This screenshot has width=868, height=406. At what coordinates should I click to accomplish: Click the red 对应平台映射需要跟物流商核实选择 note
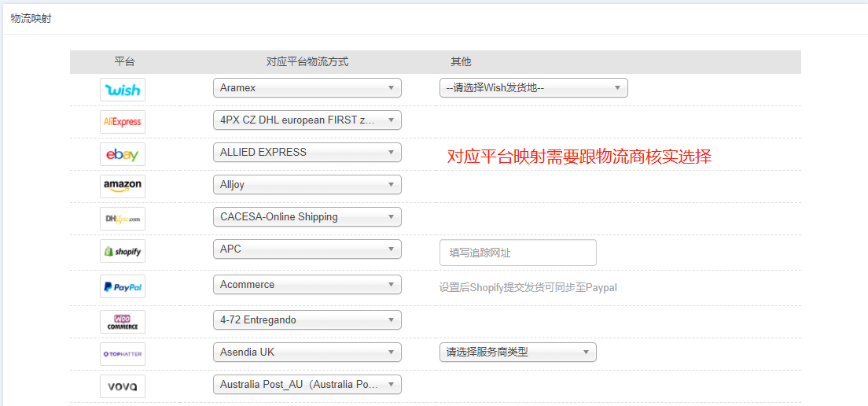(579, 157)
